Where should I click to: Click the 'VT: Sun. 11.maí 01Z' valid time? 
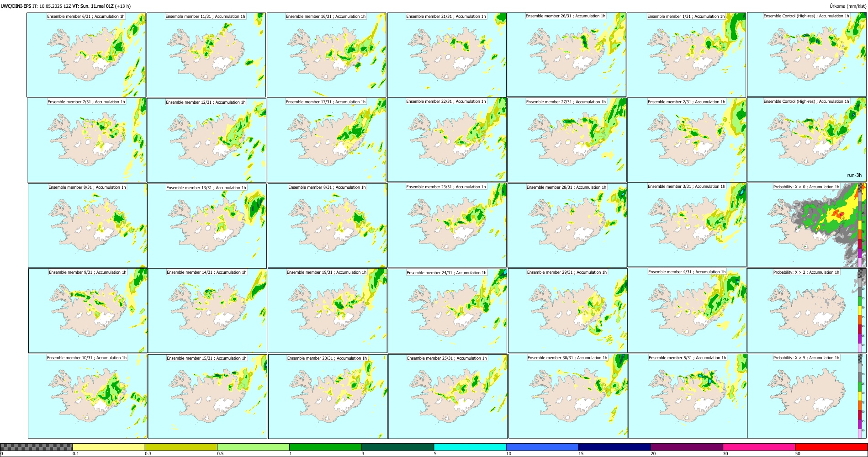93,6
